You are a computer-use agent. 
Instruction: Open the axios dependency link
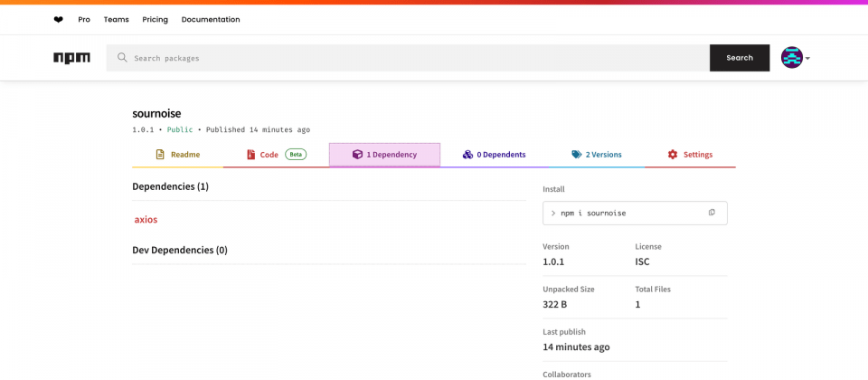click(146, 219)
